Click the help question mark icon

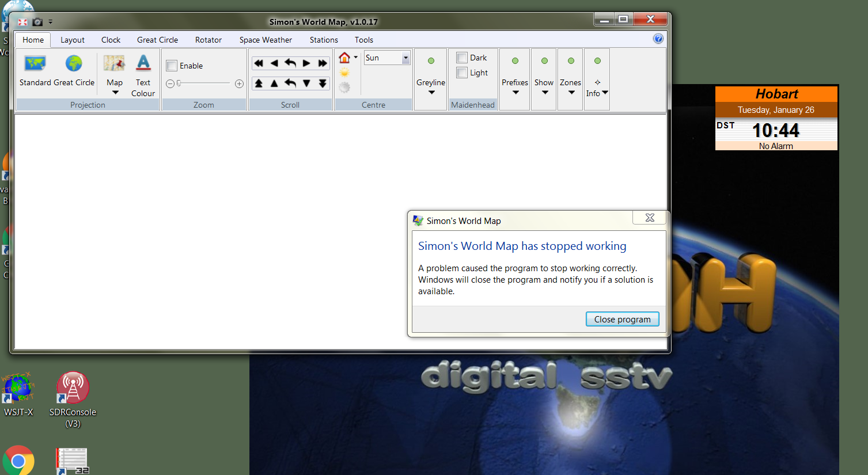click(x=658, y=39)
